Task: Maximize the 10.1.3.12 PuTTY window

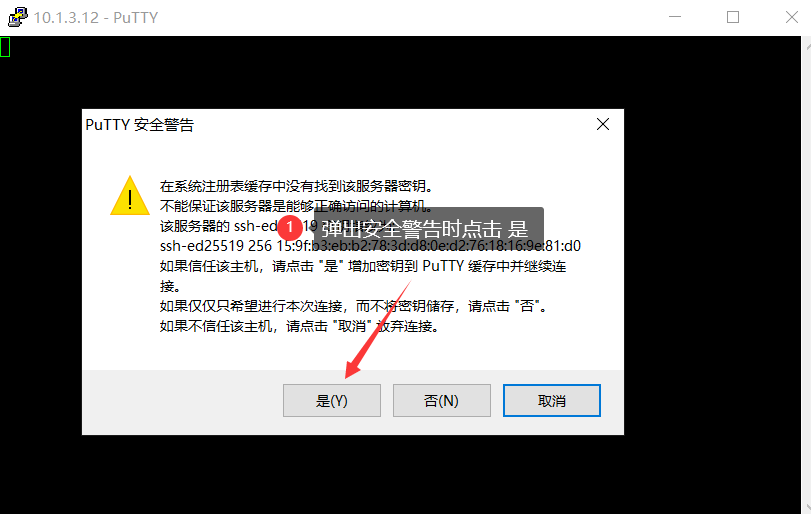Action: click(x=733, y=17)
